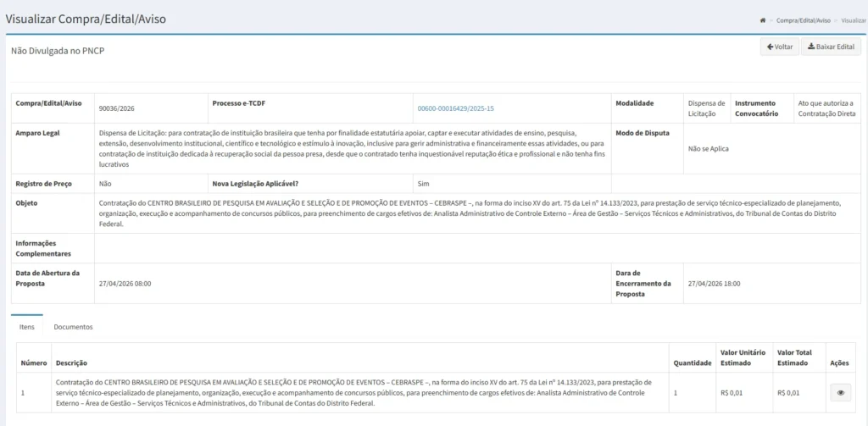Click the Quantidade column header
The width and height of the screenshot is (868, 426).
[692, 363]
